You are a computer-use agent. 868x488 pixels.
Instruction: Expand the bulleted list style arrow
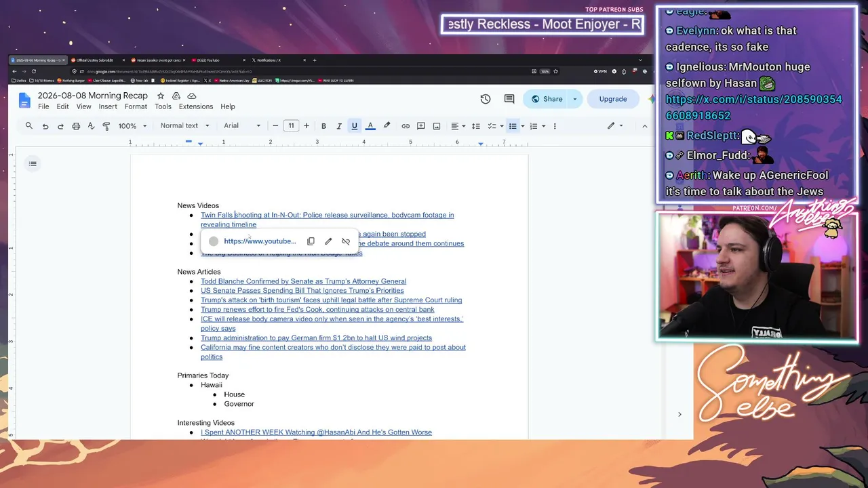click(523, 126)
